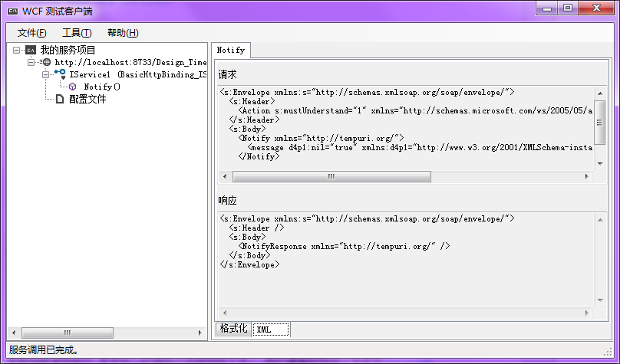Open the 帮助(H) menu
Image resolution: width=620 pixels, height=364 pixels.
[123, 33]
